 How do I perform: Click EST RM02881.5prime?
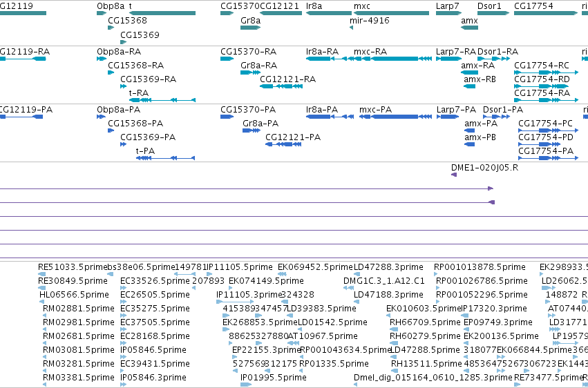click(x=45, y=316)
